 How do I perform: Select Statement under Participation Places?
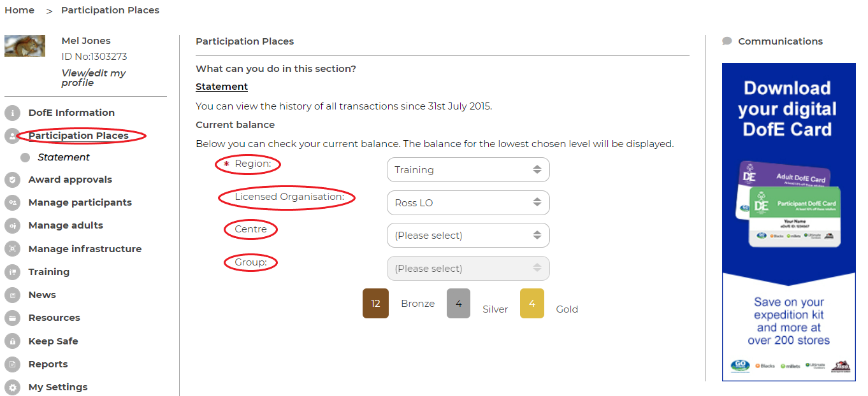click(64, 157)
